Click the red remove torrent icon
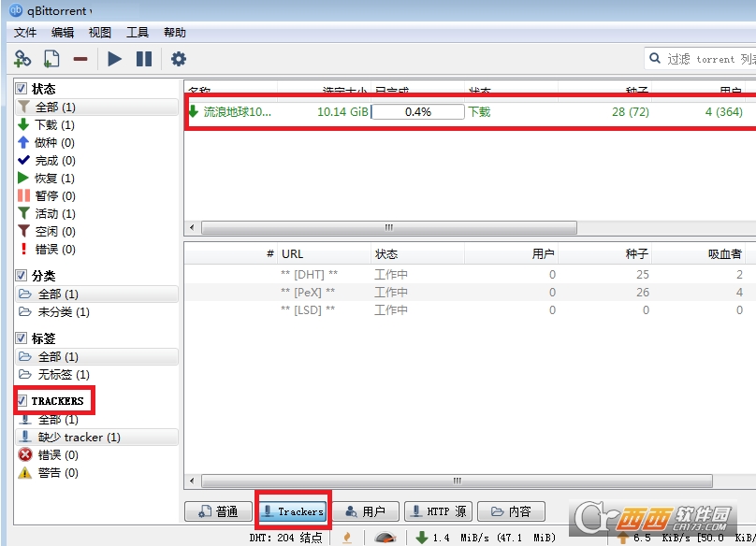This screenshot has width=756, height=546. (80, 59)
